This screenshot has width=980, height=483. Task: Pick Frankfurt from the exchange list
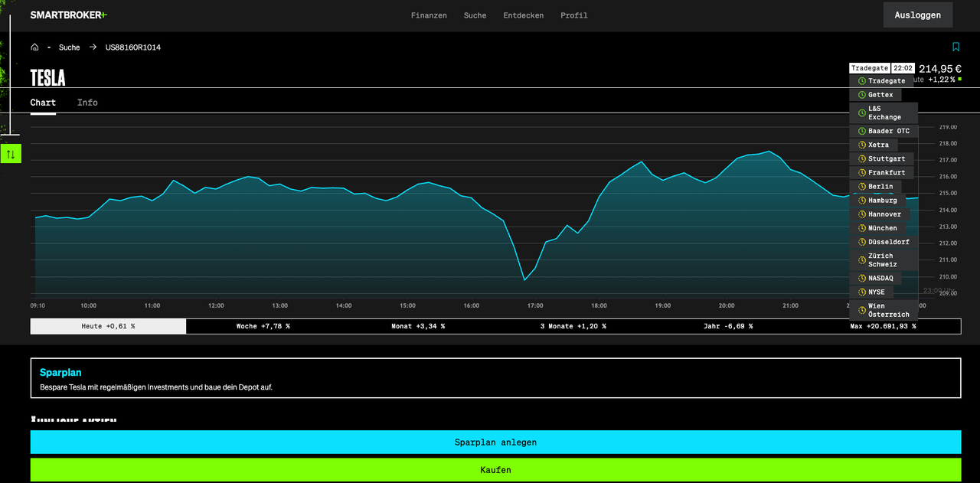(x=881, y=172)
